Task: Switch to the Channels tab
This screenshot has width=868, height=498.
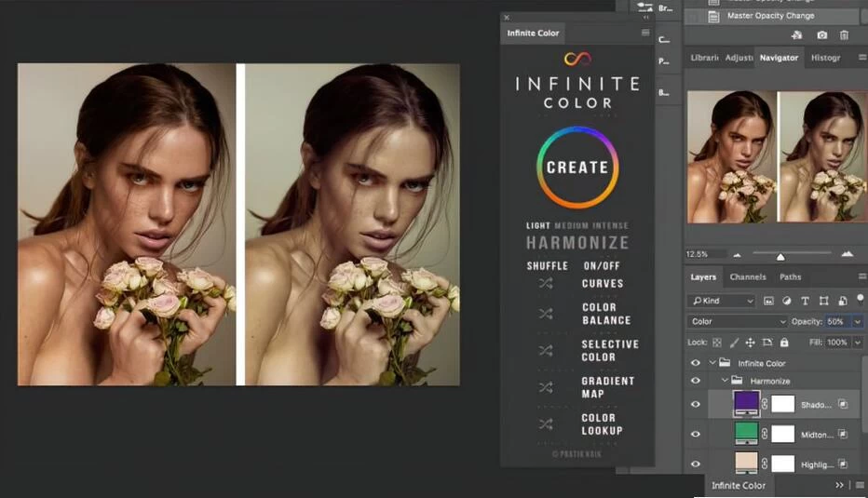Action: (748, 276)
